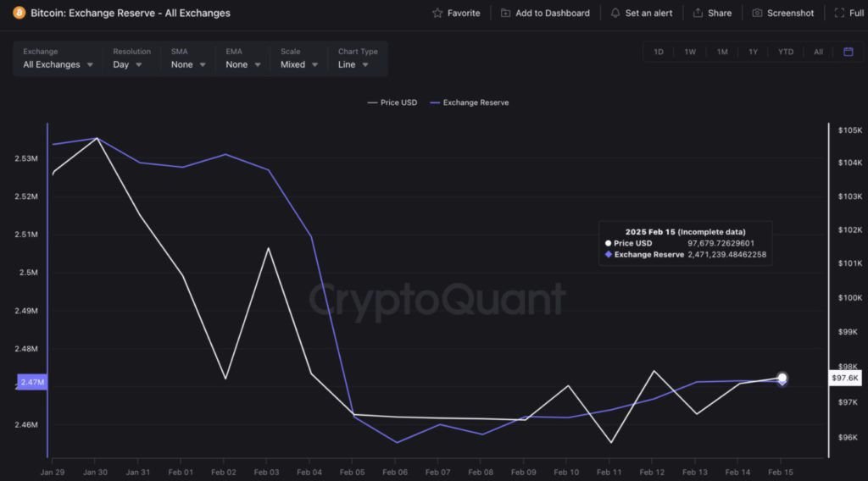This screenshot has width=868, height=481.
Task: Click the Jan 29 date axis label
Action: tap(53, 473)
